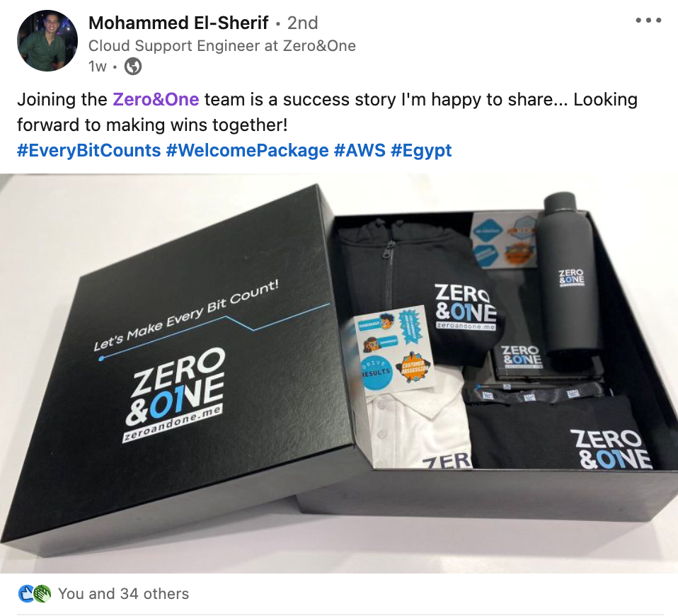This screenshot has height=616, width=678.
Task: Open the #EveryBitCounts hashtag
Action: (88, 151)
